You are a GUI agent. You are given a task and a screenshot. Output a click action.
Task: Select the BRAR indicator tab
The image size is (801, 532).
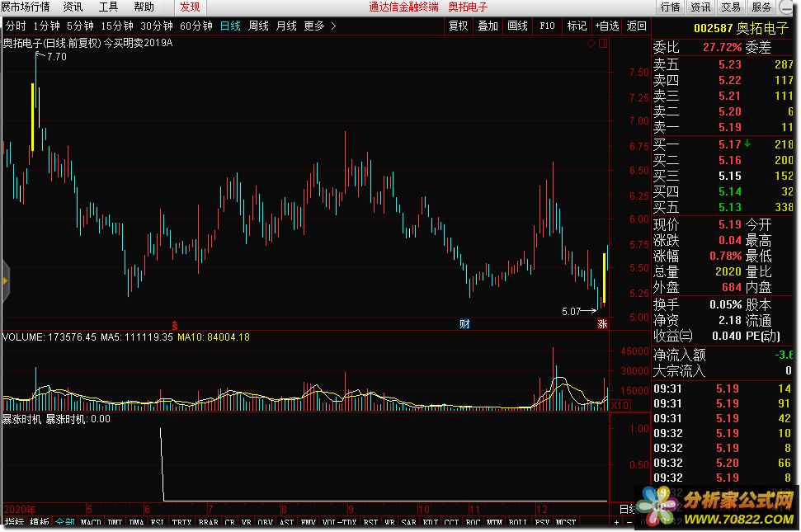click(208, 523)
